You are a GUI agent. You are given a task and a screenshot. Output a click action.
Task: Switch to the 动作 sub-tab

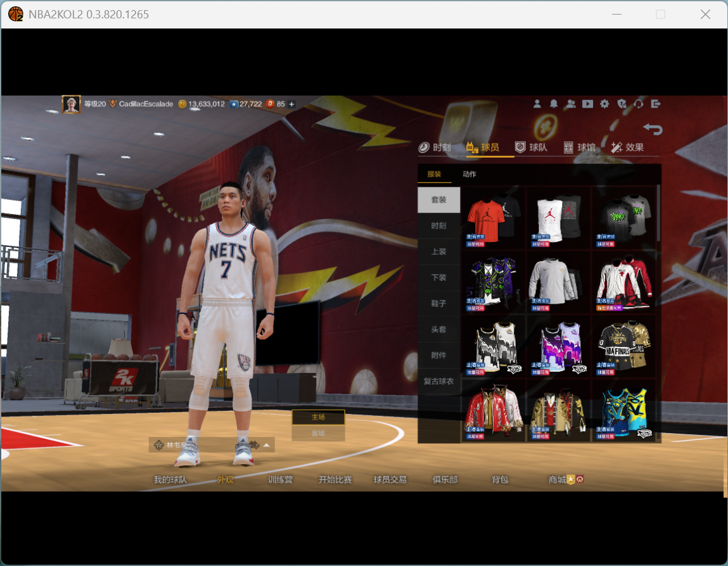click(469, 174)
